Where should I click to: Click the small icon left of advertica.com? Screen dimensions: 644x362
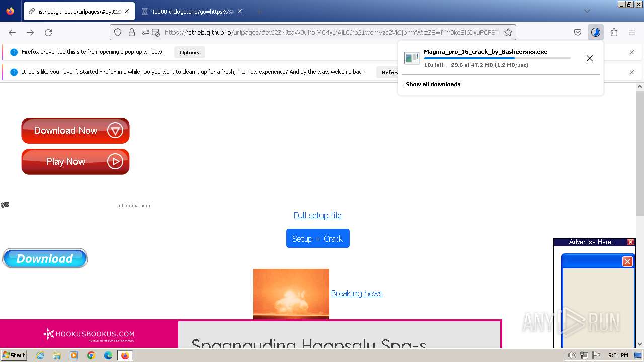(x=5, y=205)
